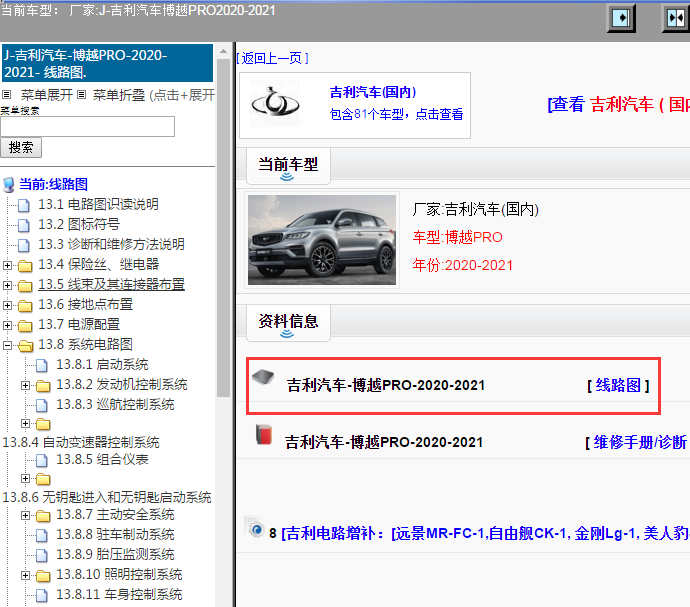Image resolution: width=690 pixels, height=607 pixels.
Task: Click the page icon for 13.8.9 胎压监测系统
Action: pyautogui.click(x=42, y=555)
